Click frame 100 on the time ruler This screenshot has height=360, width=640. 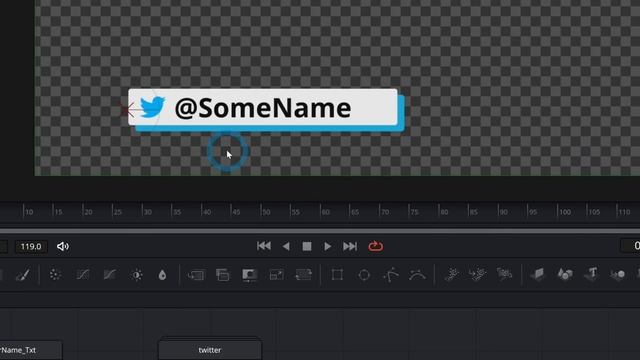565,212
